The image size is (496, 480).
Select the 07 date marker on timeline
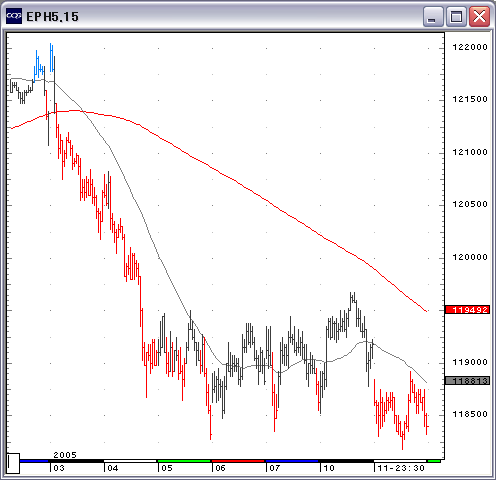click(x=275, y=468)
